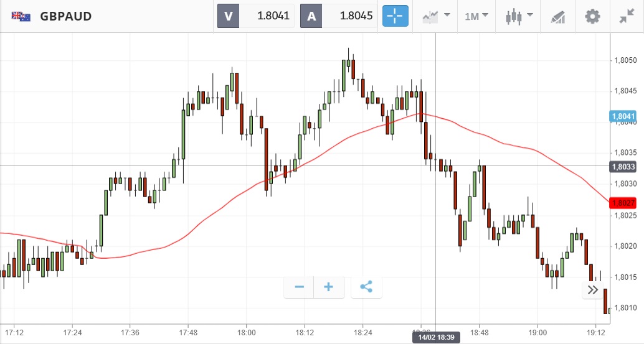Zoom out with the minus button
This screenshot has height=344, width=644.
click(299, 287)
